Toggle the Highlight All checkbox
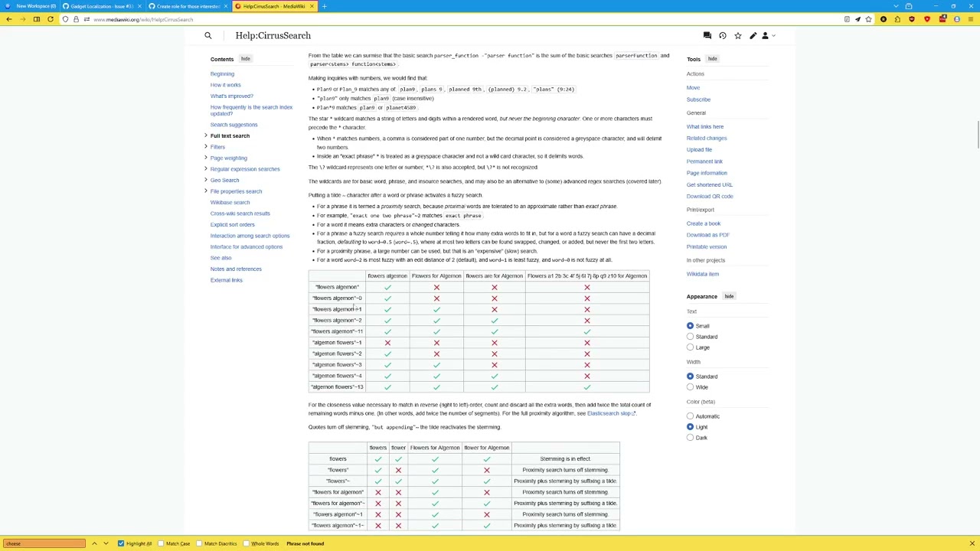Screen dimensions: 980x551 click(x=121, y=543)
